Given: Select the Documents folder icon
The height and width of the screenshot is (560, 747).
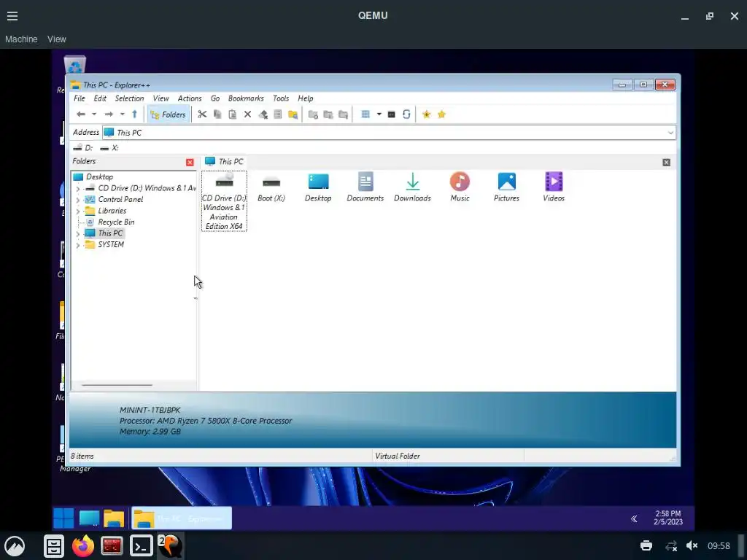Looking at the screenshot, I should click(365, 187).
